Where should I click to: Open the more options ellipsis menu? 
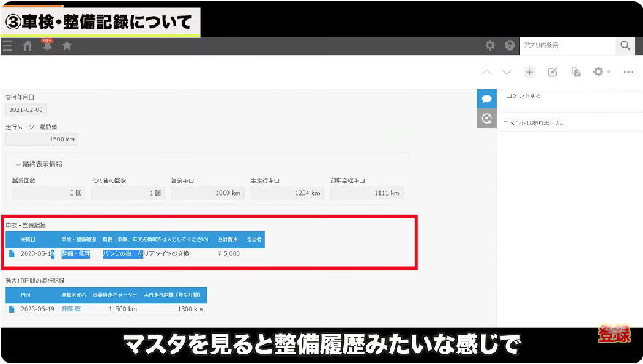click(x=628, y=72)
